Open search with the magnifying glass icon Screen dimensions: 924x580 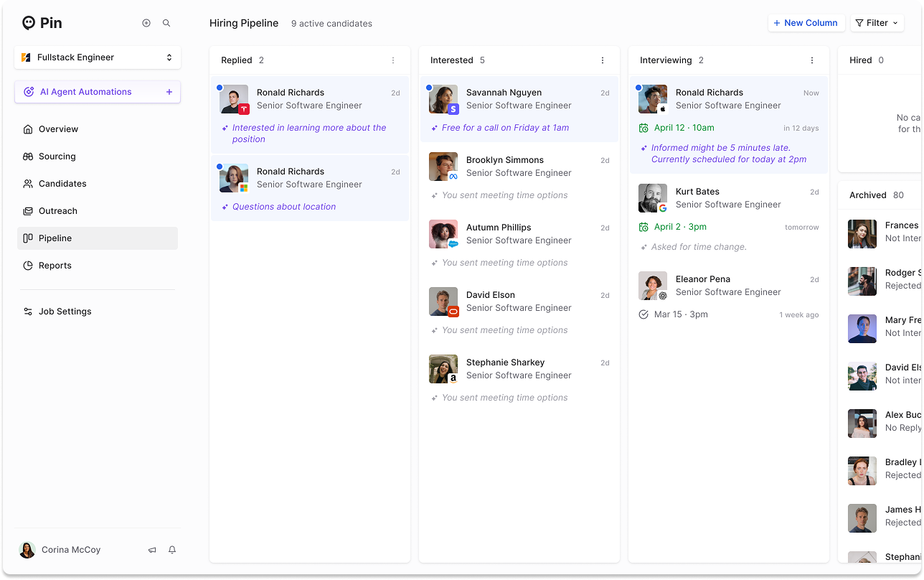tap(166, 23)
